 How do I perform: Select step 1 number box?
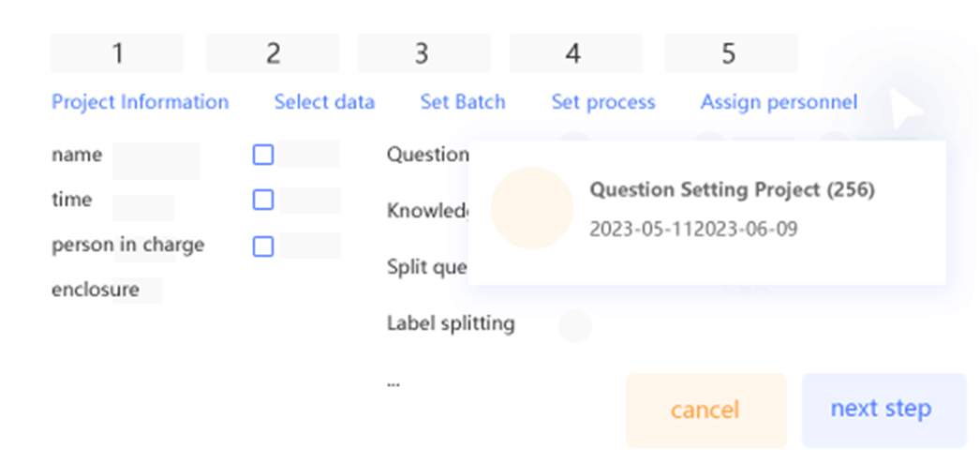(x=117, y=53)
